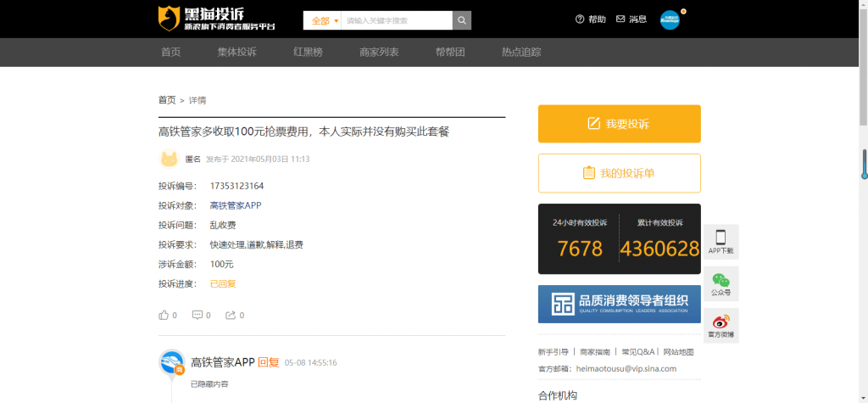Click the keyword search input field
The image size is (868, 403).
(x=396, y=20)
